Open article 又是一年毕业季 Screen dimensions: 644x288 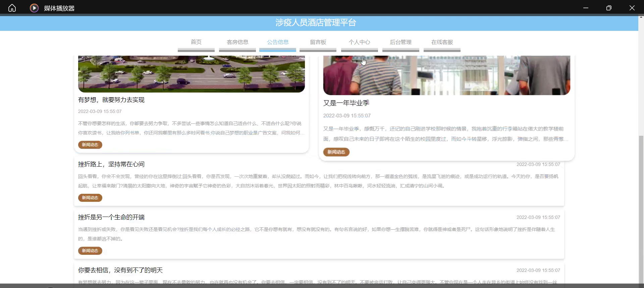(x=346, y=103)
